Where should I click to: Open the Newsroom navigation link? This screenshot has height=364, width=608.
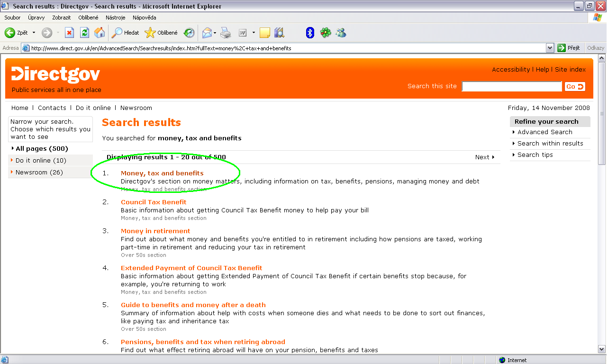click(136, 108)
